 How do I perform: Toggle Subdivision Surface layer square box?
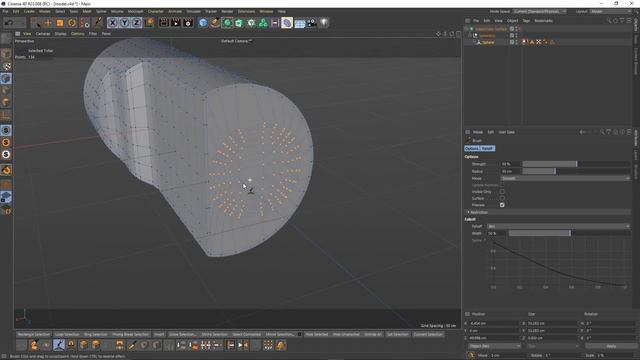pos(512,29)
